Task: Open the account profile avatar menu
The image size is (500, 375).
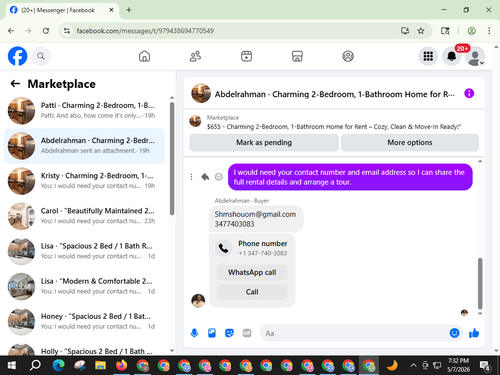Action: tap(475, 56)
